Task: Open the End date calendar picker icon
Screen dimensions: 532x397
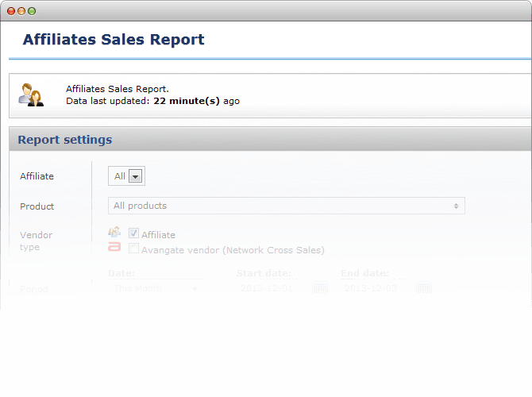Action: click(x=424, y=288)
